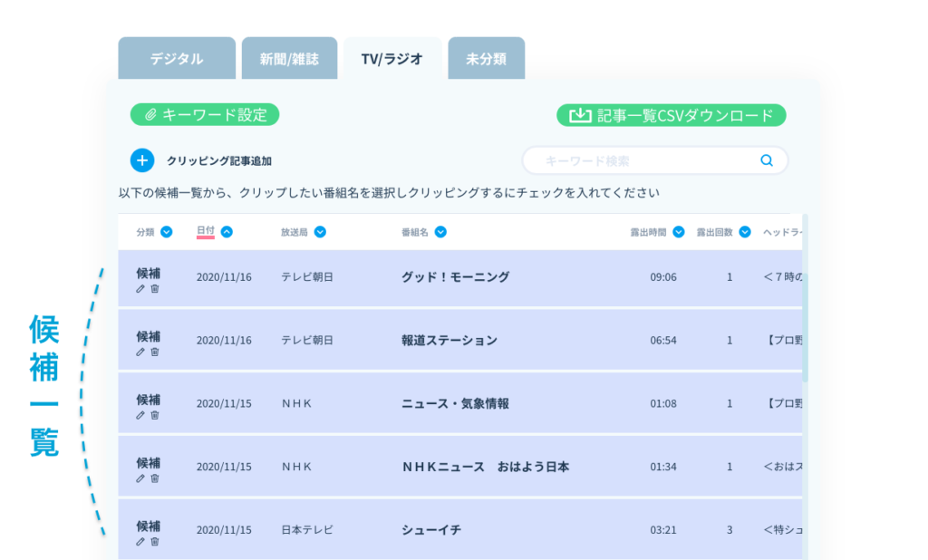Click pencil edit icon for グッド！モーニング row
Screen dimensions: 928x560
click(140, 289)
